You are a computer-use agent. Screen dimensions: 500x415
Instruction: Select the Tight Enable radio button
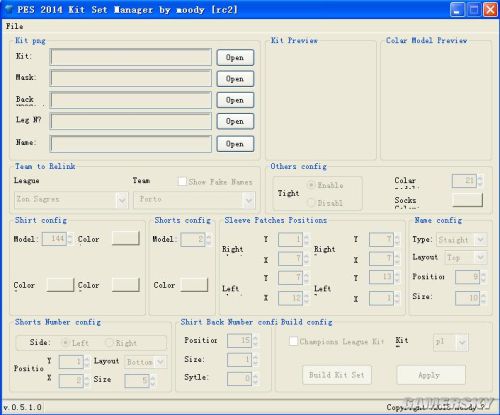click(x=311, y=184)
